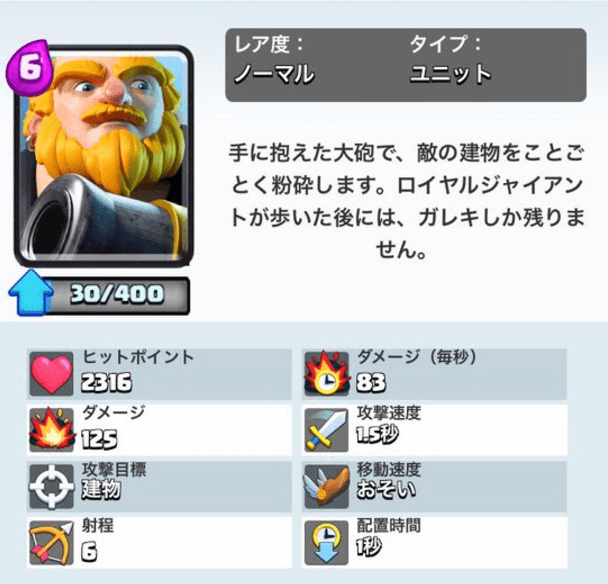The height and width of the screenshot is (584, 608).
Task: Click the purple elixir cost 6 drop
Action: tap(29, 67)
